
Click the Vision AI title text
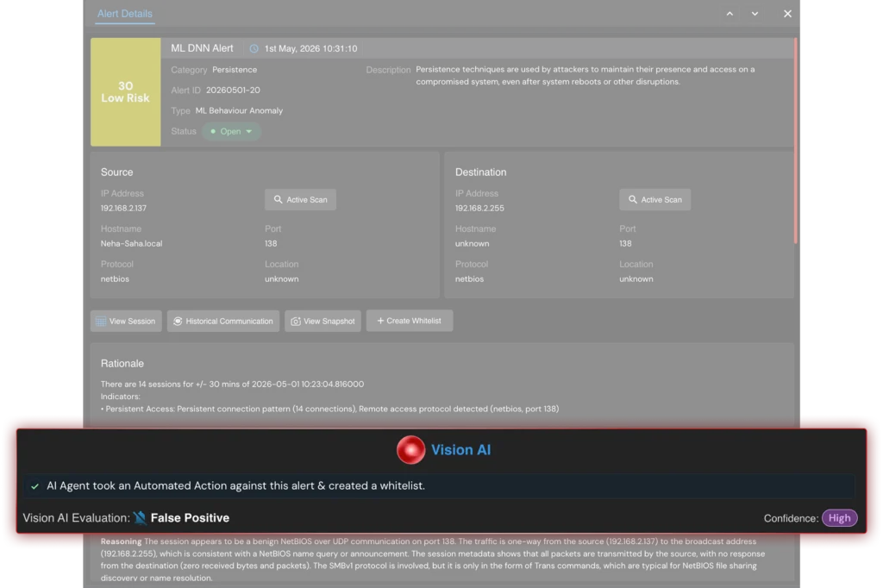460,449
